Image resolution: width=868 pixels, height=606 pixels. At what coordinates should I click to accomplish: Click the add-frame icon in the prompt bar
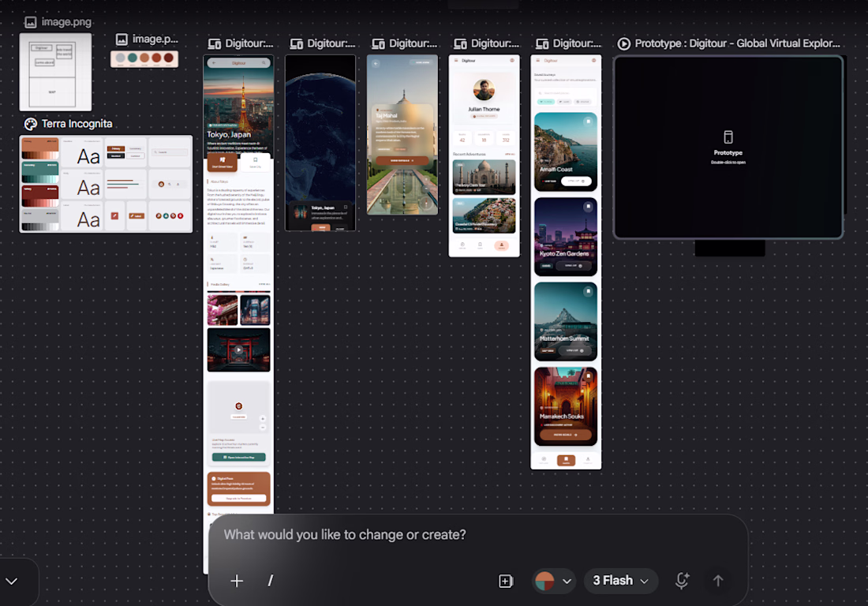[x=505, y=581]
